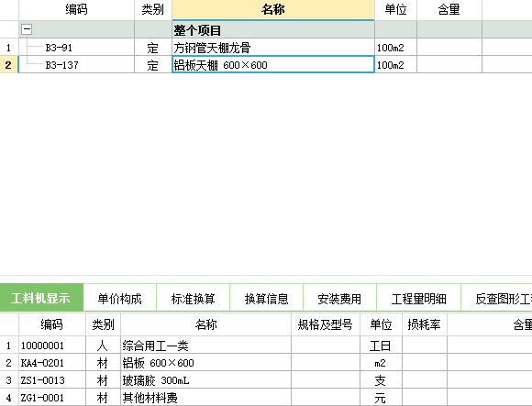Image resolution: width=532 pixels, height=406 pixels.
Task: Click the 铝板 600×600 material name cell
Action: click(206, 363)
